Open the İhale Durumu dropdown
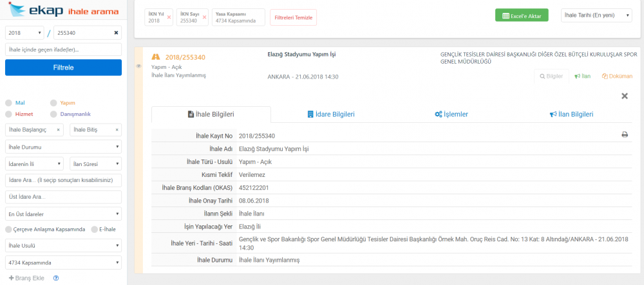 point(63,147)
